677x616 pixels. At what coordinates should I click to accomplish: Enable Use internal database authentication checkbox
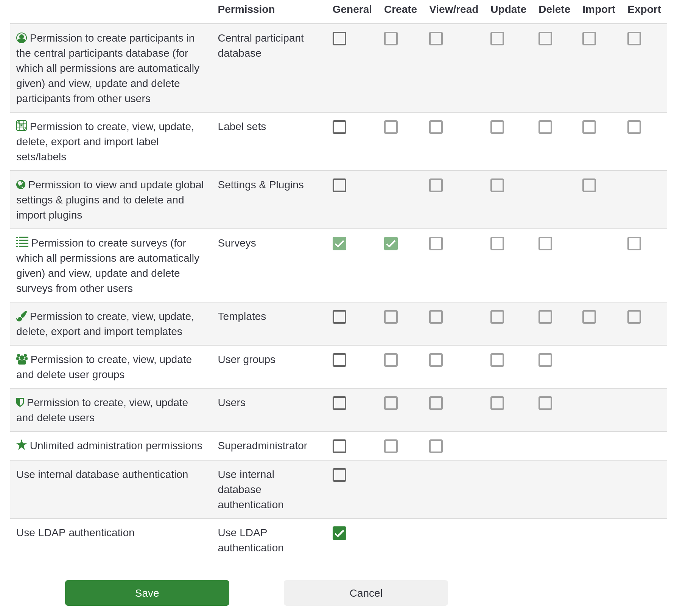(339, 475)
